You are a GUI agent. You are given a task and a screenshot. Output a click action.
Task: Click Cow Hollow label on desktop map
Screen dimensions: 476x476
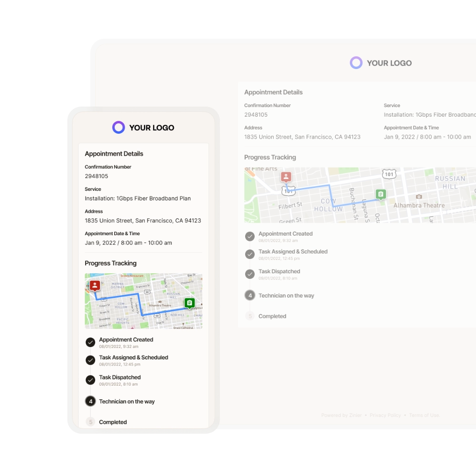coord(328,205)
